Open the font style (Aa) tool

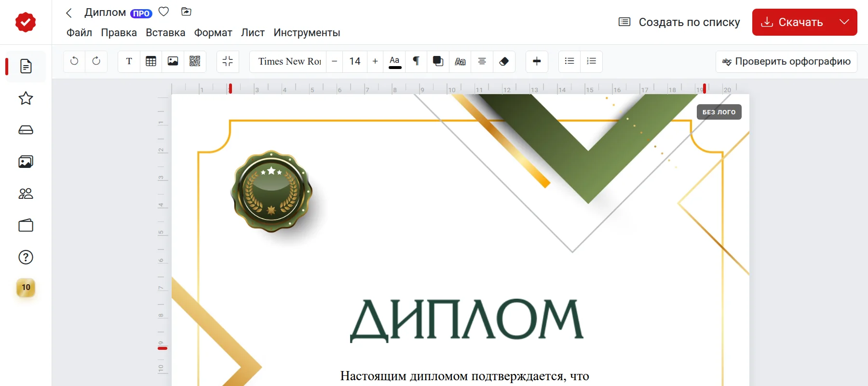pyautogui.click(x=460, y=61)
